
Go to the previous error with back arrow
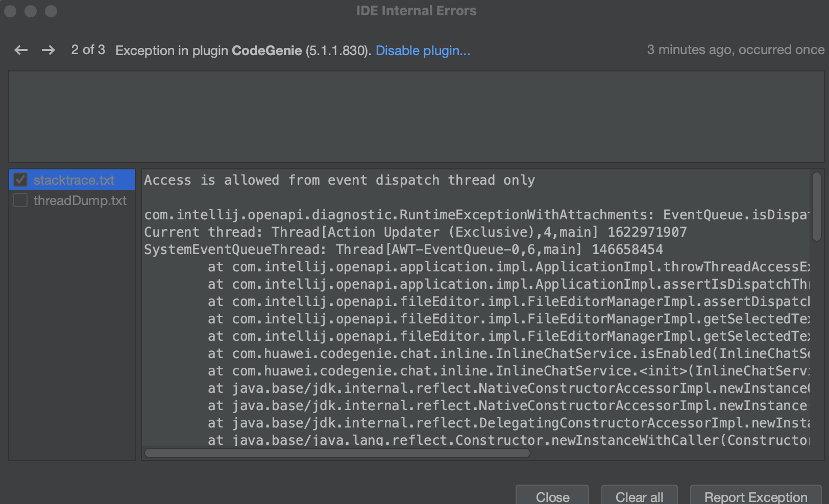tap(21, 50)
